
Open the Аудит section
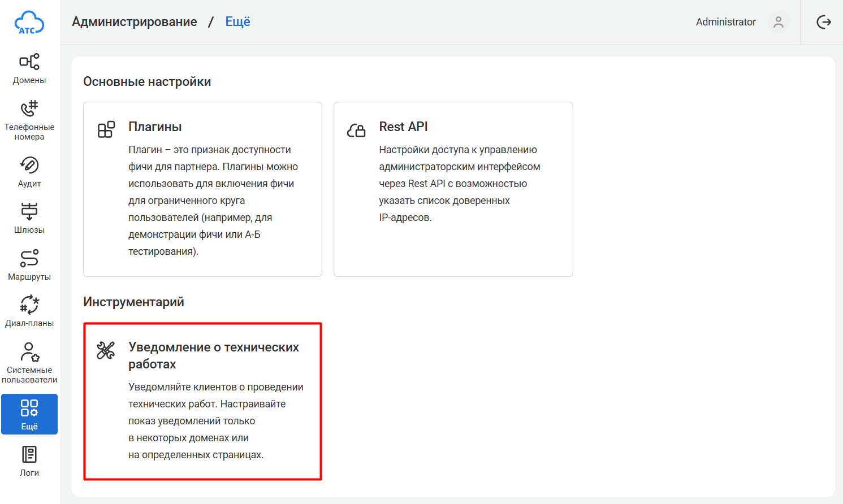point(29,172)
